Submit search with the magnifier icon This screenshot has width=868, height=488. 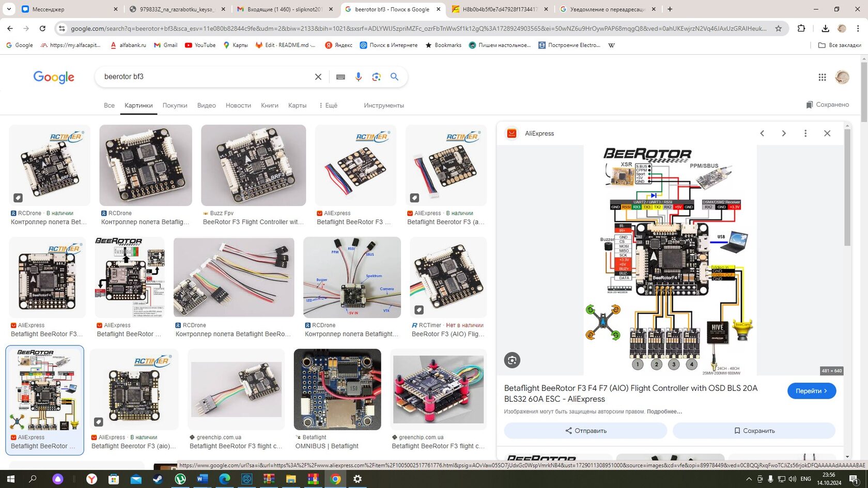tap(394, 77)
